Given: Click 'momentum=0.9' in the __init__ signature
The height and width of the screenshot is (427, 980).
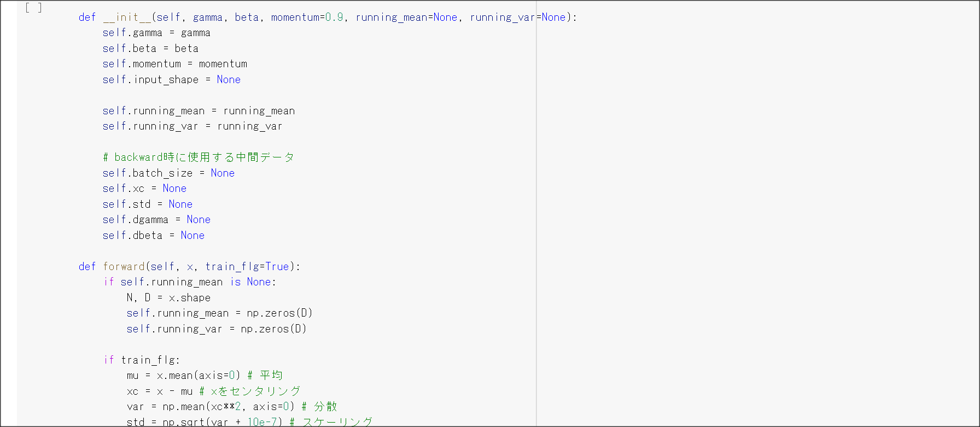Looking at the screenshot, I should pos(307,17).
